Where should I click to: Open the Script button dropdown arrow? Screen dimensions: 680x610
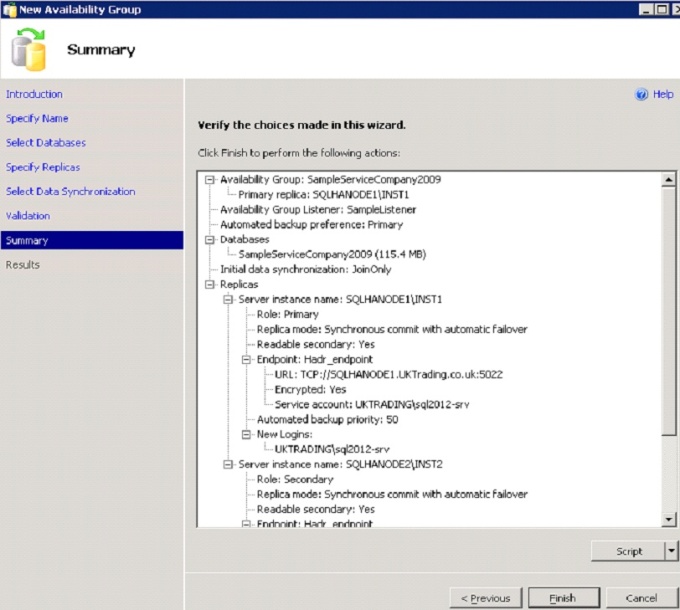tap(671, 551)
